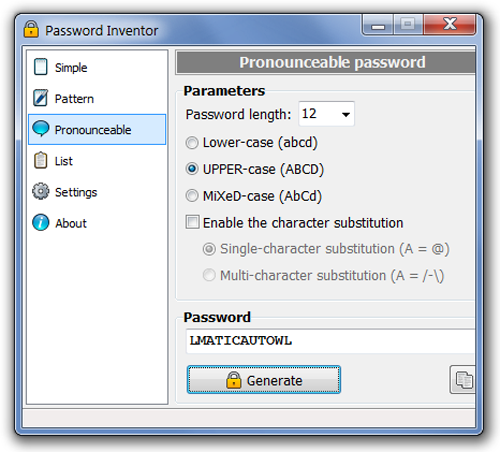
Task: Click the password length value 12
Action: point(309,114)
